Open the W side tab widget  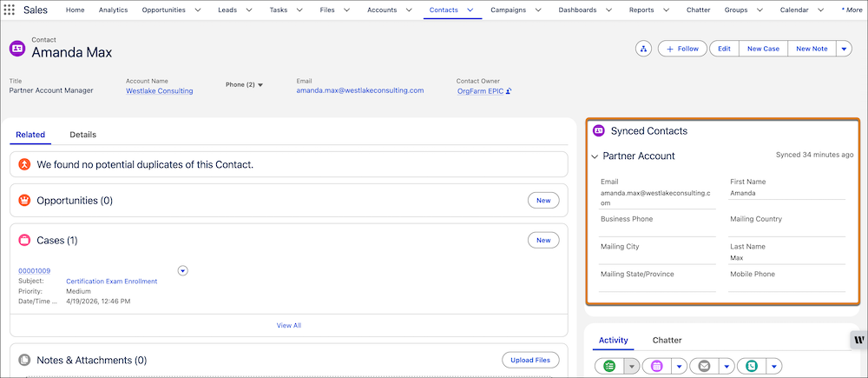click(858, 340)
